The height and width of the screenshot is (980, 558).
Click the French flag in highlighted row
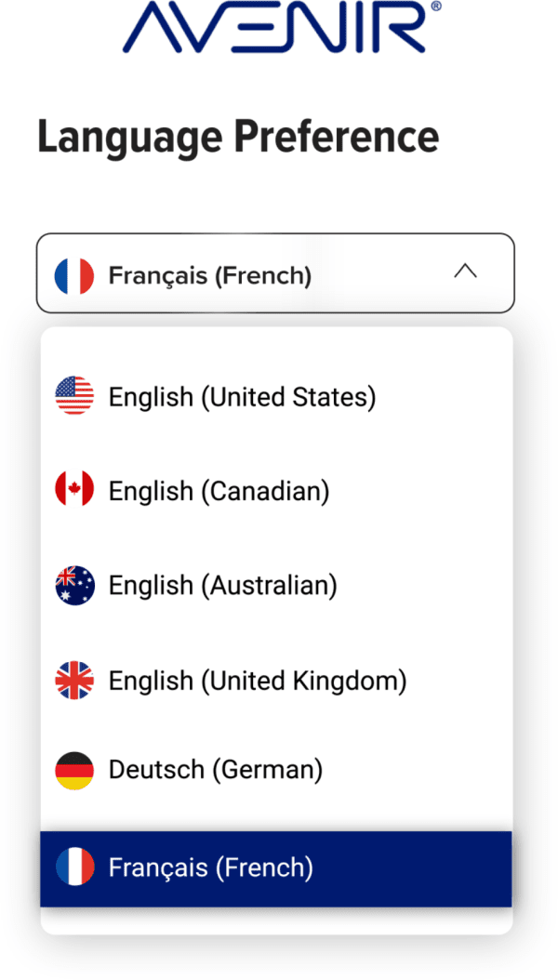point(74,867)
